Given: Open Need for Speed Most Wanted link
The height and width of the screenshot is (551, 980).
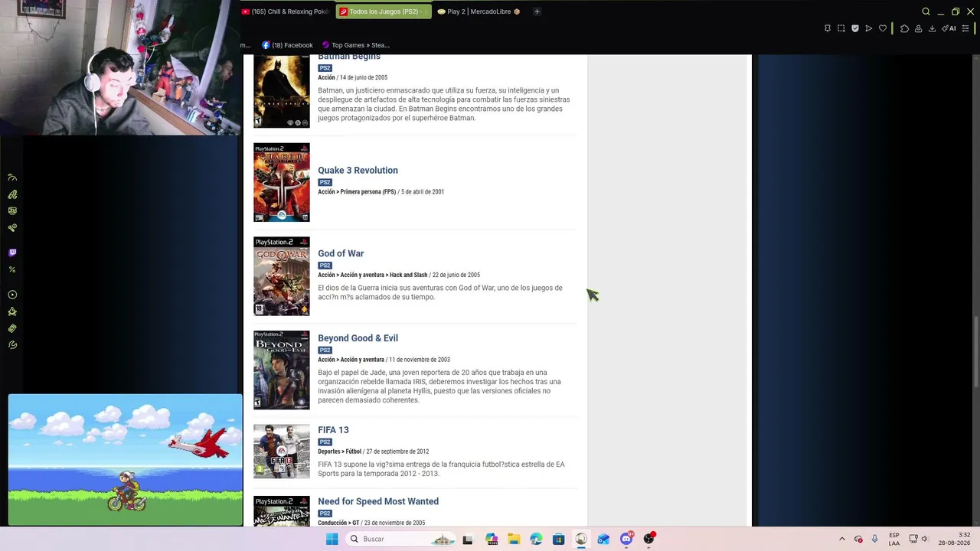Looking at the screenshot, I should pyautogui.click(x=378, y=502).
